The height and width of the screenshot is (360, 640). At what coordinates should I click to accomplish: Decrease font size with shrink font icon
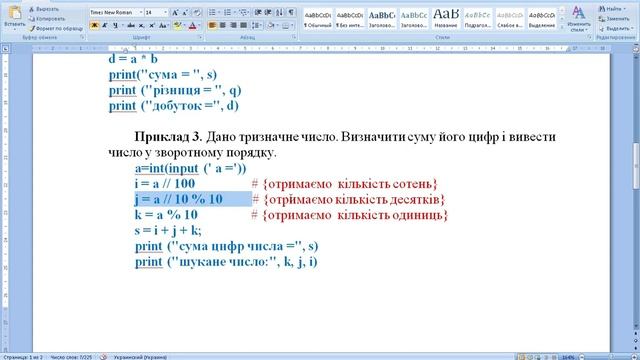coord(185,13)
